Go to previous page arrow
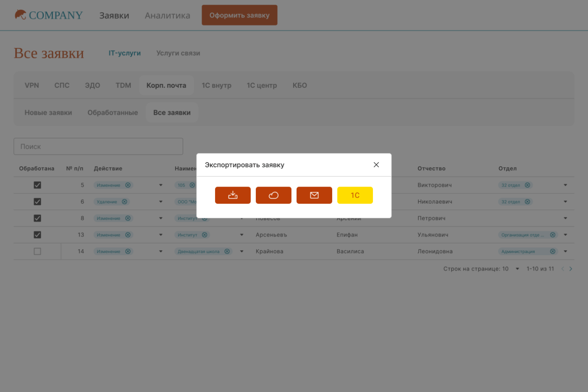The height and width of the screenshot is (392, 588). point(562,269)
